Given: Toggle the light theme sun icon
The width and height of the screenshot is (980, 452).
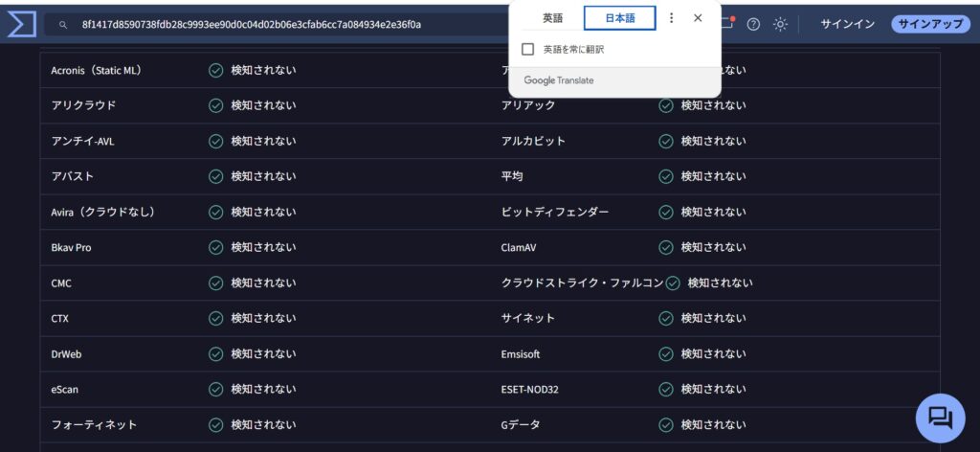Looking at the screenshot, I should coord(780,24).
